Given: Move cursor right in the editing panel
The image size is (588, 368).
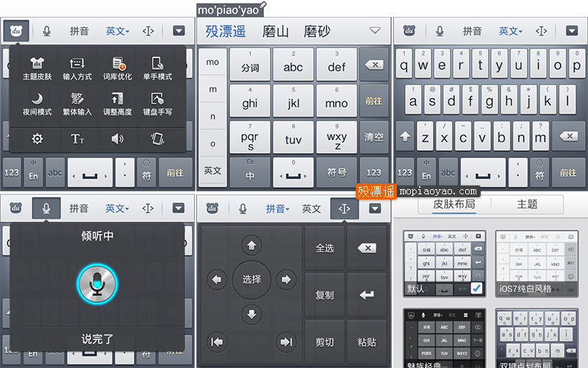Looking at the screenshot, I should pos(286,280).
